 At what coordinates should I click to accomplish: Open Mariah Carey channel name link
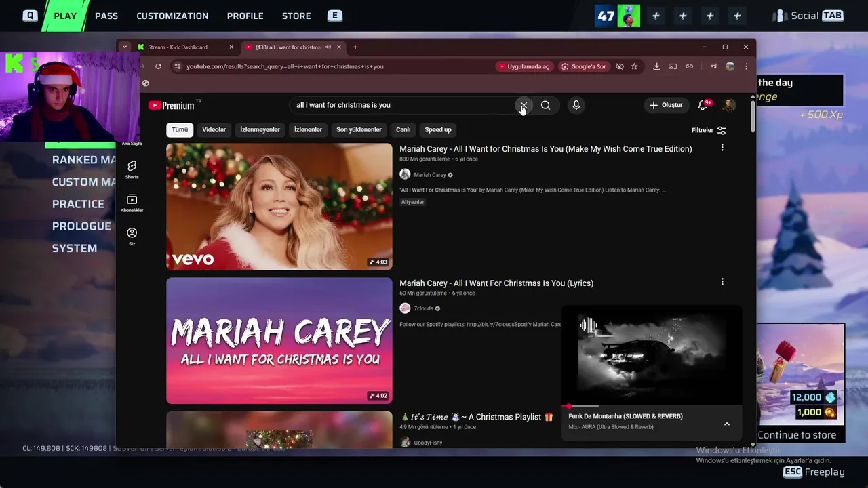[430, 175]
